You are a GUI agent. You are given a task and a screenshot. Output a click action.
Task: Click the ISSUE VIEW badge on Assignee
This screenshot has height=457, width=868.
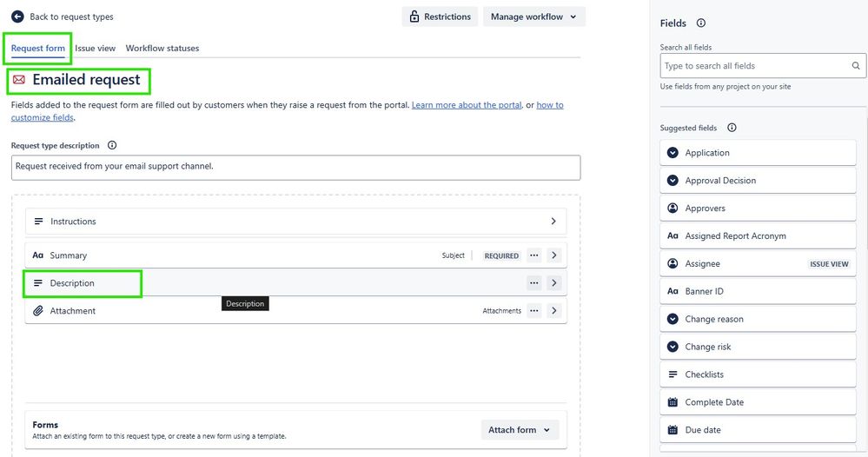tap(829, 264)
